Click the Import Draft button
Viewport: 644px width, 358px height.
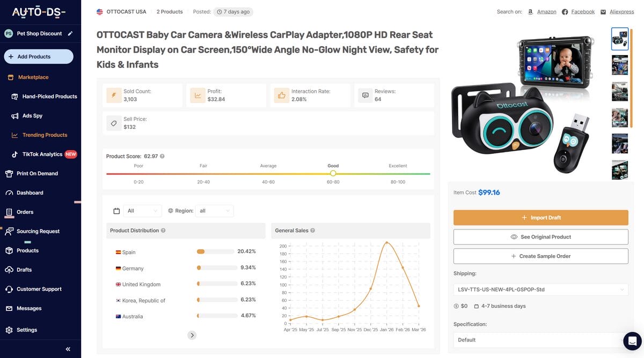point(540,218)
